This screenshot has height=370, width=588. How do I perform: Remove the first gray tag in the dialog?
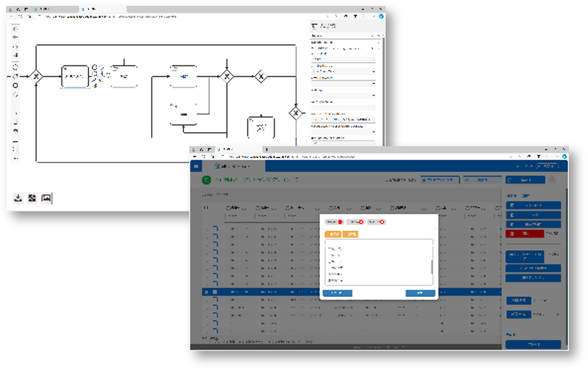[340, 222]
